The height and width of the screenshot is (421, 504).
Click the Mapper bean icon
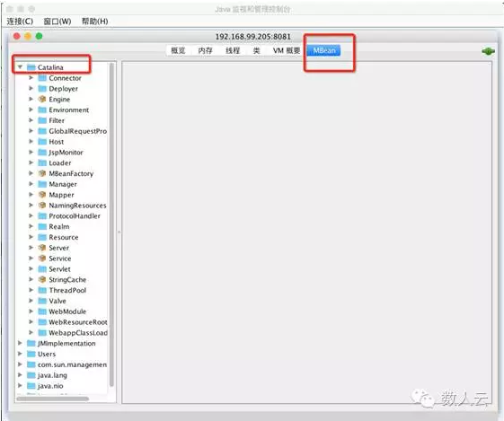42,195
